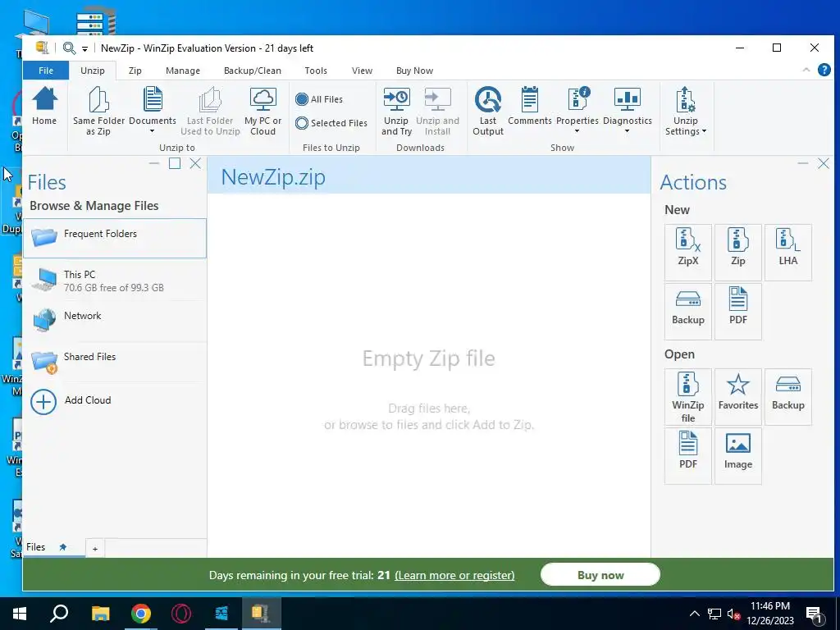
Task: Create a new ZipX archive
Action: pos(688,253)
